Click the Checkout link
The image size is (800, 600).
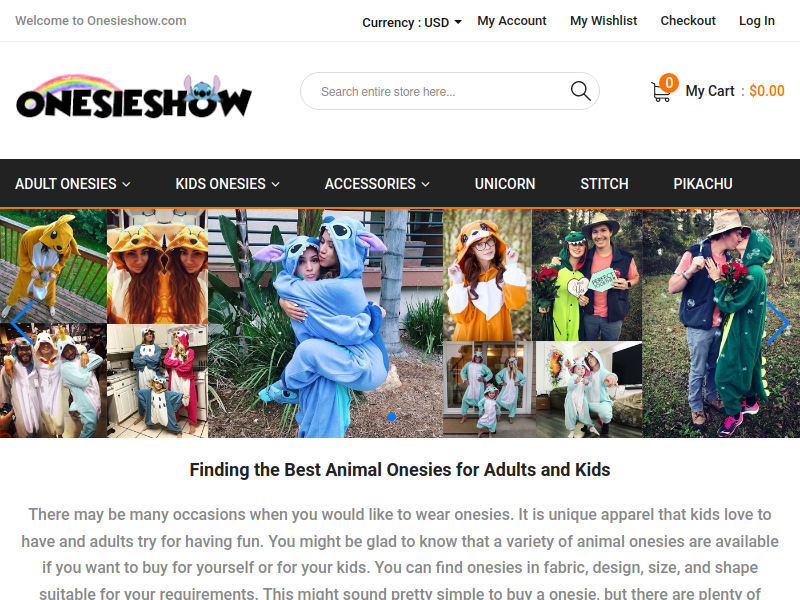point(688,21)
